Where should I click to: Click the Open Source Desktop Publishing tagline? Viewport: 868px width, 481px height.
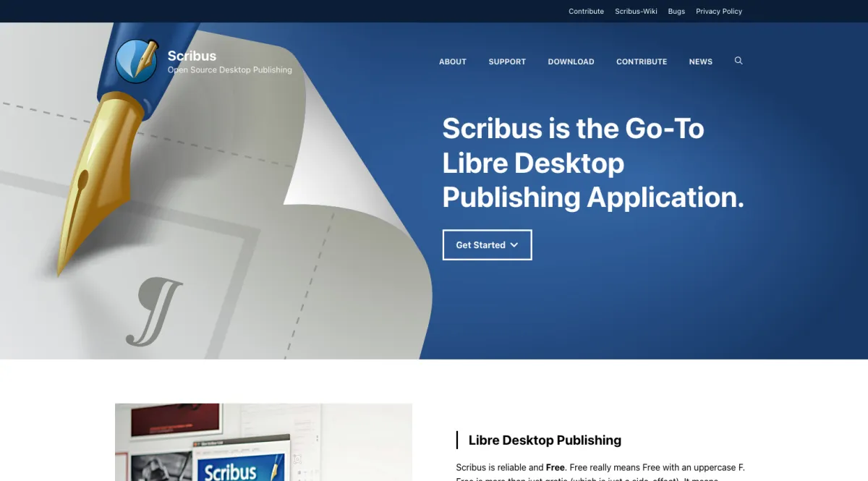(230, 70)
